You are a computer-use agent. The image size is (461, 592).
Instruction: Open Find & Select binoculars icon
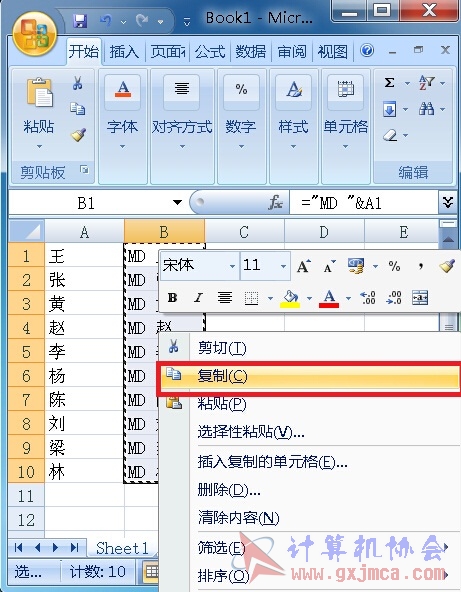[427, 109]
